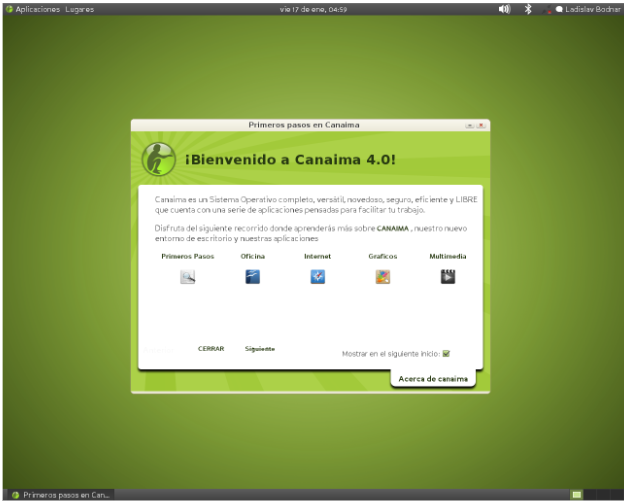The height and width of the screenshot is (502, 624).
Task: Open the Internet browser section icon
Action: coord(317,276)
